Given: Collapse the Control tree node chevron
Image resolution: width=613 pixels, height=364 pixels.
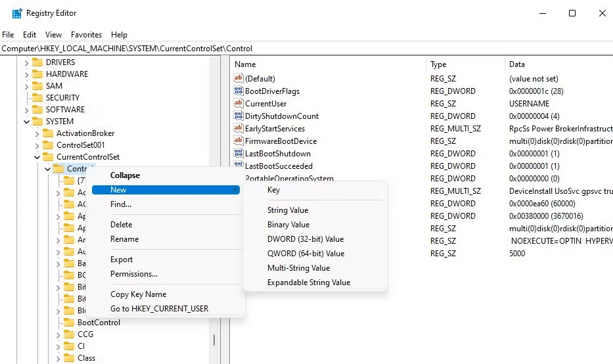Looking at the screenshot, I should pyautogui.click(x=48, y=169).
